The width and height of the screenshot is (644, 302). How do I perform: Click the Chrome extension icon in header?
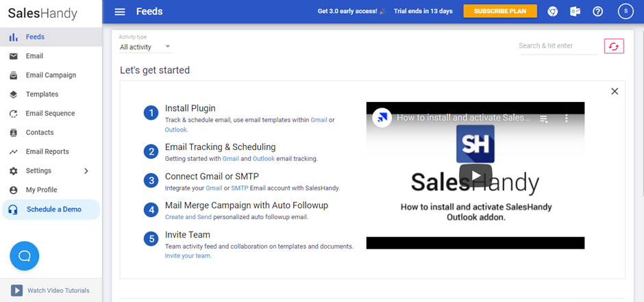click(x=552, y=12)
